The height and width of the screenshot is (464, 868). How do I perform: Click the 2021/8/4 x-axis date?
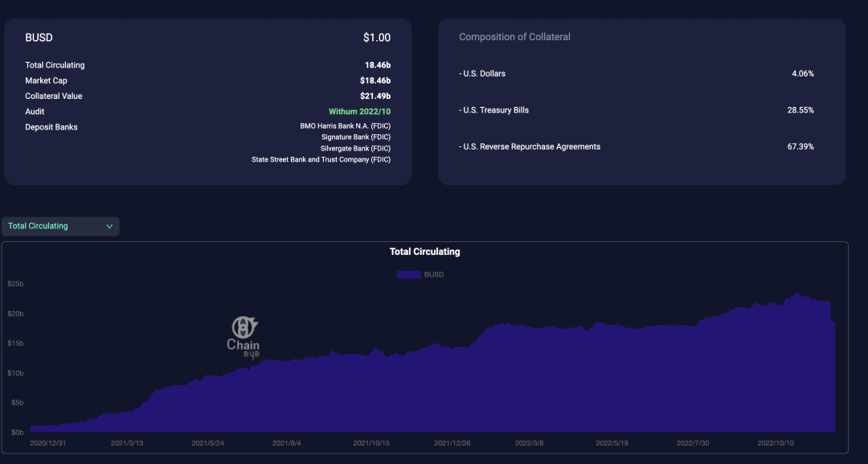coord(287,443)
